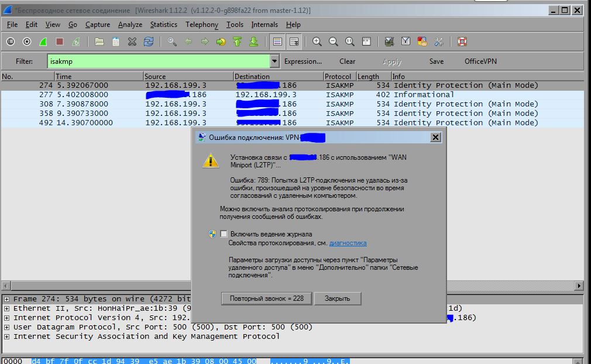Open the filter history dropdown arrow

coord(274,61)
